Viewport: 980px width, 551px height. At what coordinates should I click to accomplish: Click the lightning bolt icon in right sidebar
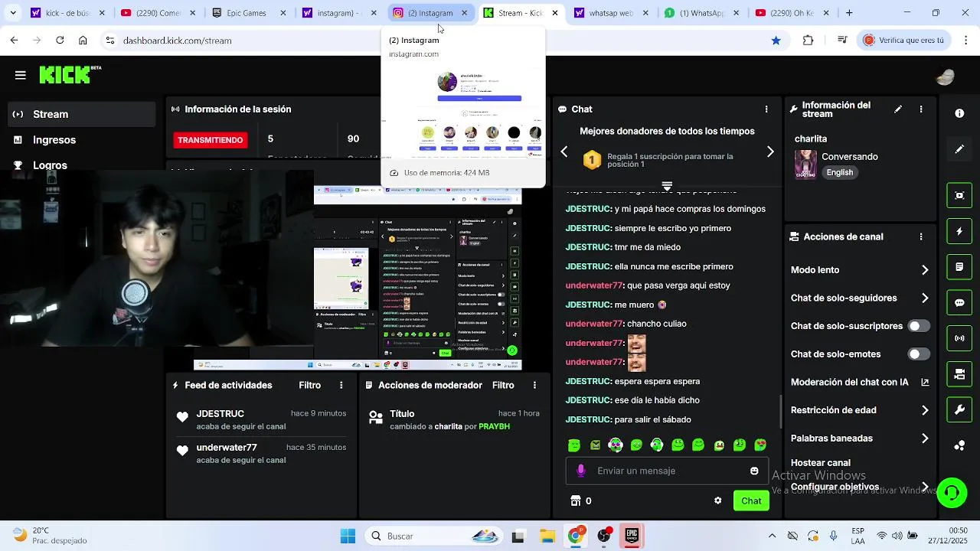pyautogui.click(x=959, y=231)
